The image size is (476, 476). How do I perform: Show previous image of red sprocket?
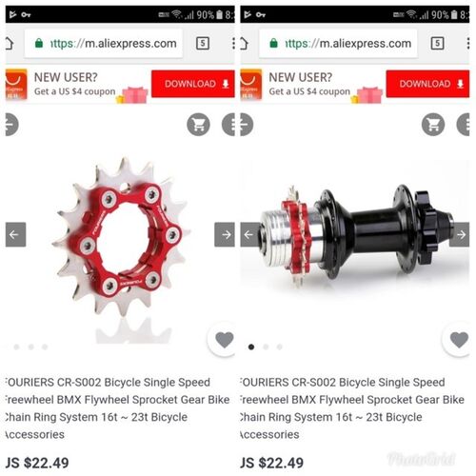tap(15, 234)
